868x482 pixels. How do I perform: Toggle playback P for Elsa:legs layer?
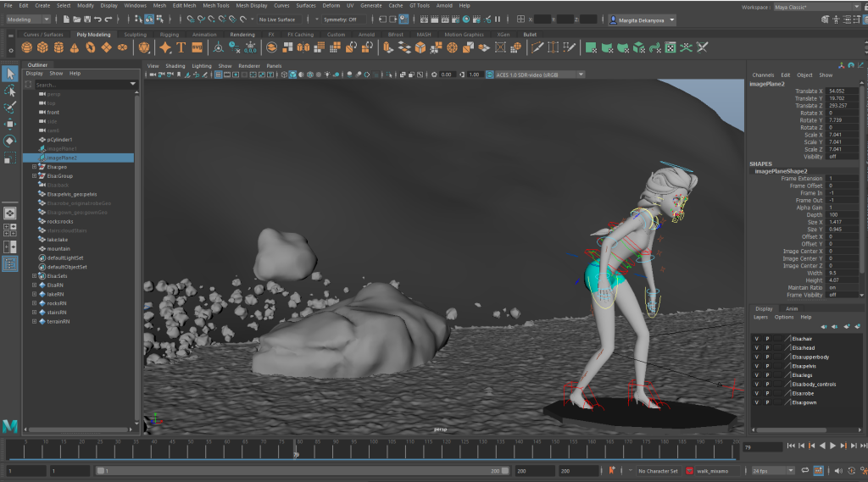[x=767, y=375]
